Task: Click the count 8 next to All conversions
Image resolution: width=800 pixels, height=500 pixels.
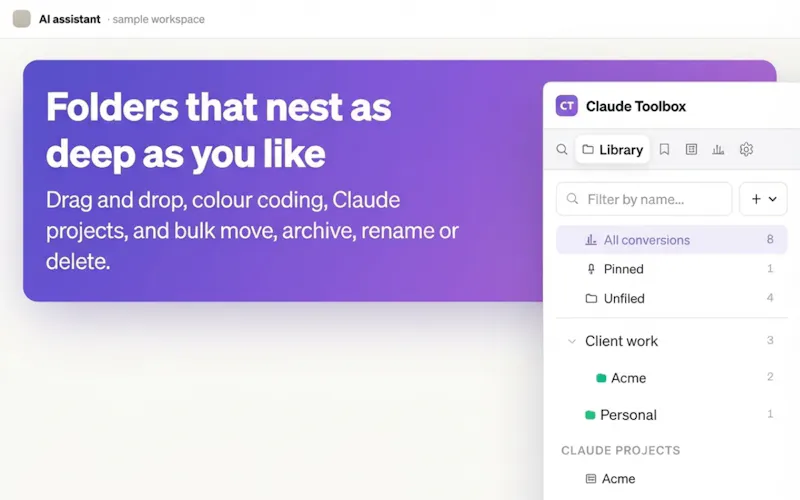Action: click(770, 239)
